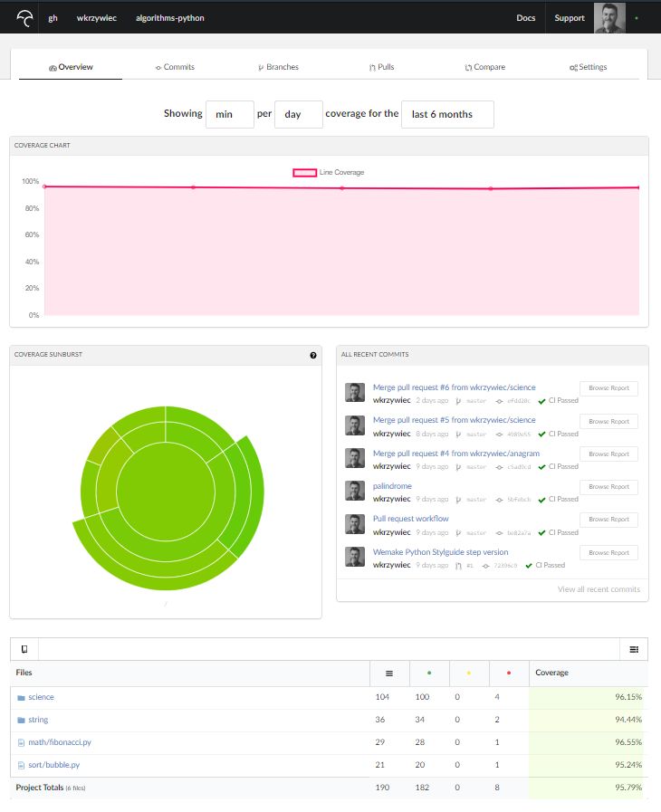Browse Report for pull request #6 commit
The height and width of the screenshot is (812, 661).
608,388
